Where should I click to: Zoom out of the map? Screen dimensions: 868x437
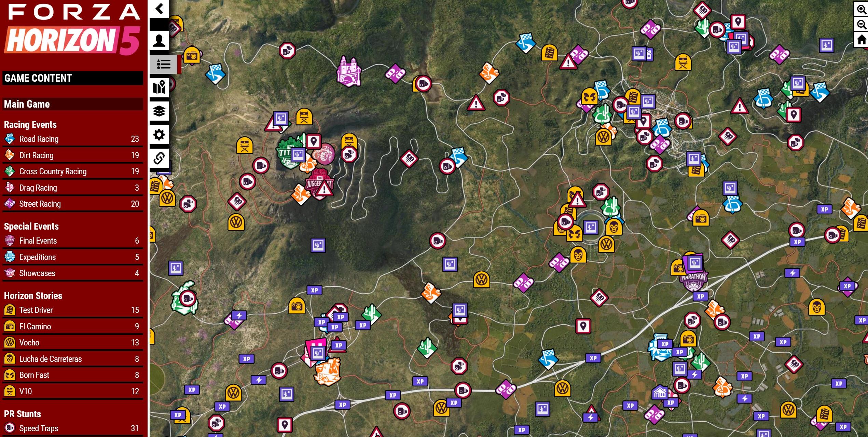click(861, 25)
